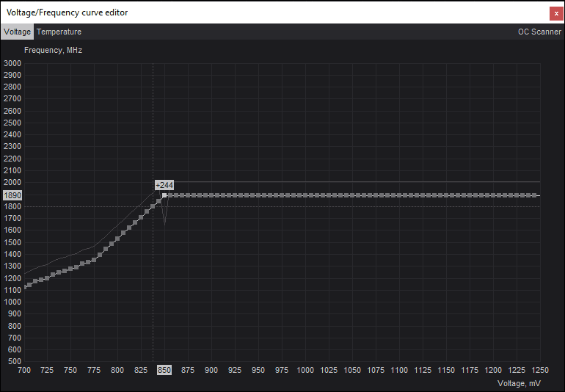Click the 925 voltage axis label

point(235,370)
